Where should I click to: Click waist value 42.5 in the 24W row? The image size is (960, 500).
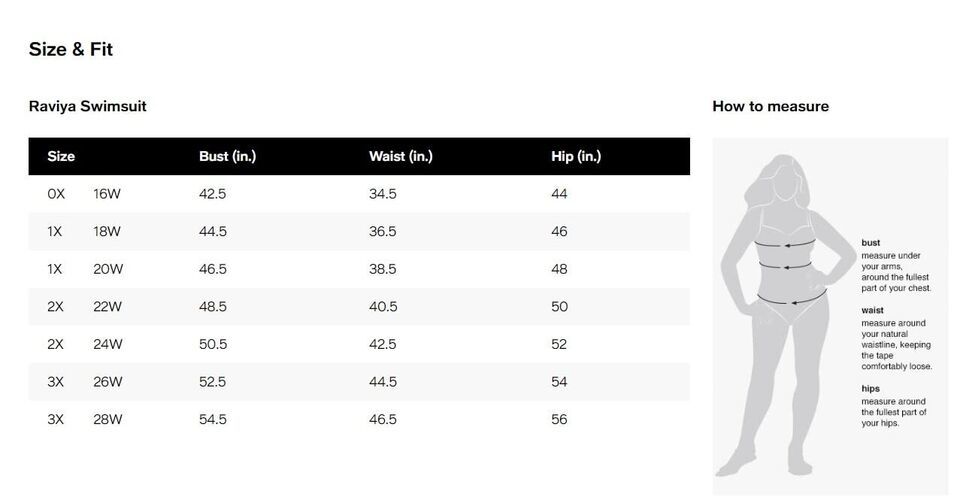tap(383, 344)
